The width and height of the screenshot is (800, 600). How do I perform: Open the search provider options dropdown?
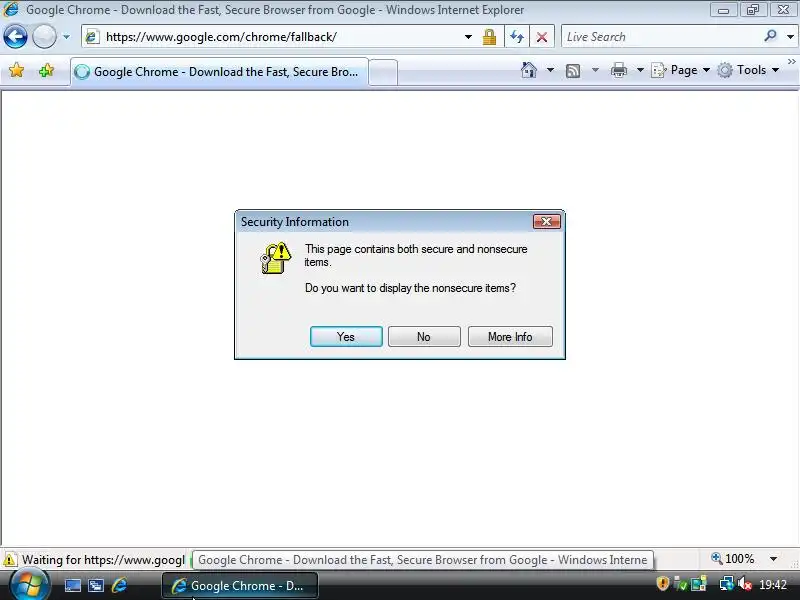(790, 37)
